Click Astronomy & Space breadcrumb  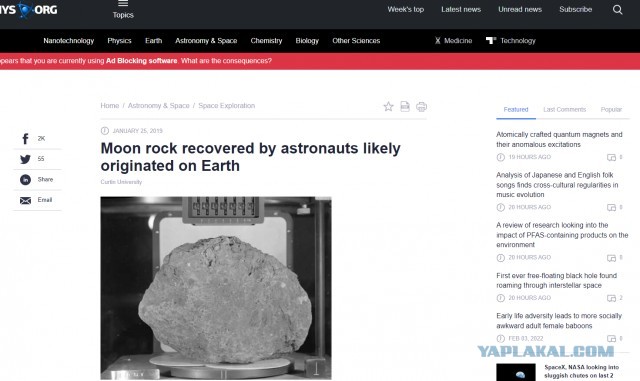[x=159, y=105]
